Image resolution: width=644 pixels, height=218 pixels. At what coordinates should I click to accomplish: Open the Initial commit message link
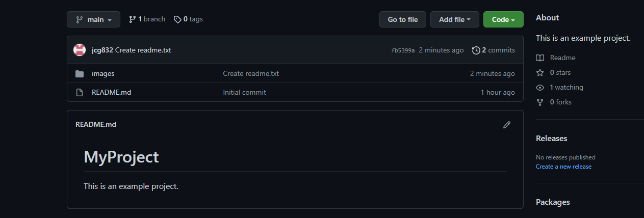[x=244, y=93]
